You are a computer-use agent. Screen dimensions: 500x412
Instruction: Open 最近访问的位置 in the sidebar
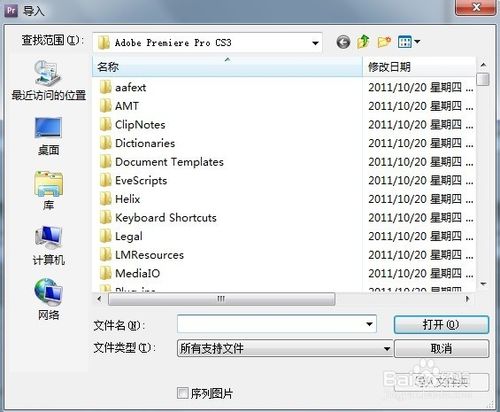tap(49, 80)
